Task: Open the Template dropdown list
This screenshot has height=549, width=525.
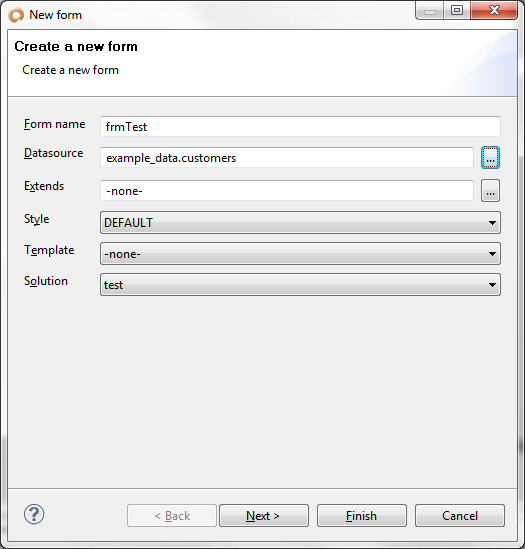Action: coord(300,253)
